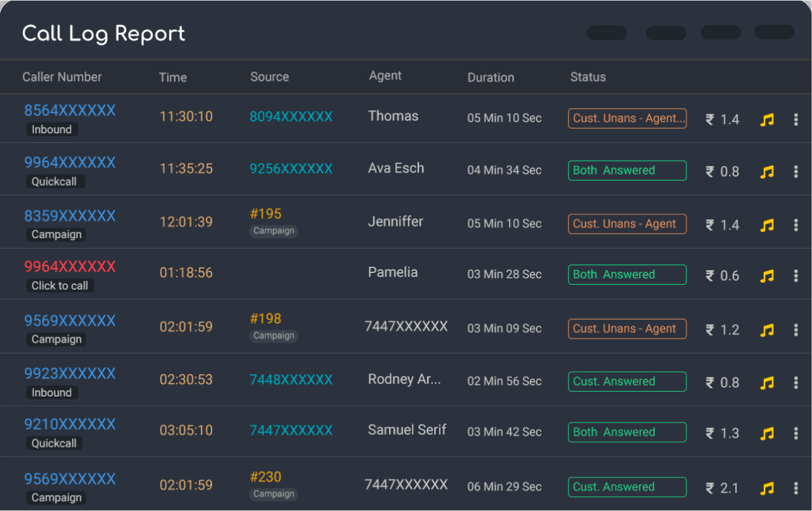Open campaign #195 from the Source column
The image size is (812, 511).
(266, 215)
